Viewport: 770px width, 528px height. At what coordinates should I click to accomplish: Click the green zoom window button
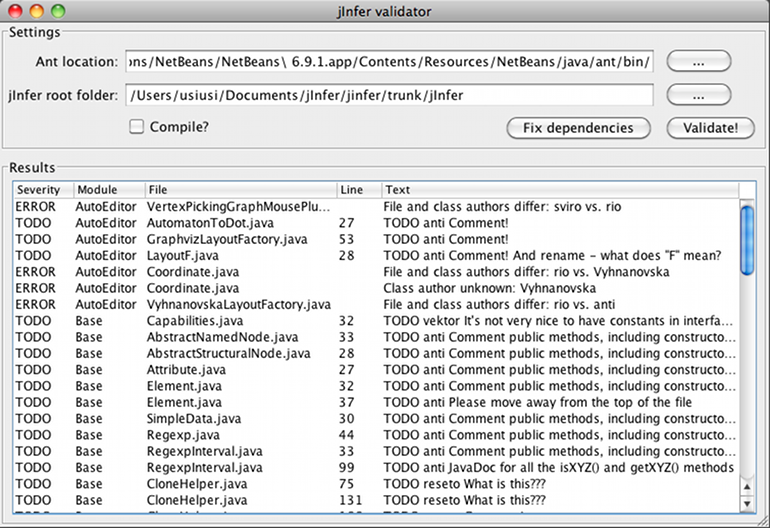point(58,11)
